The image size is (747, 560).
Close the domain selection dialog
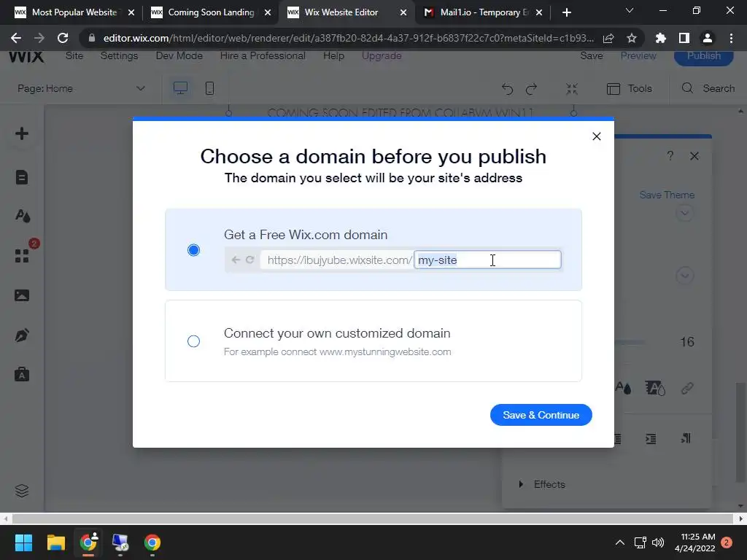pos(596,136)
